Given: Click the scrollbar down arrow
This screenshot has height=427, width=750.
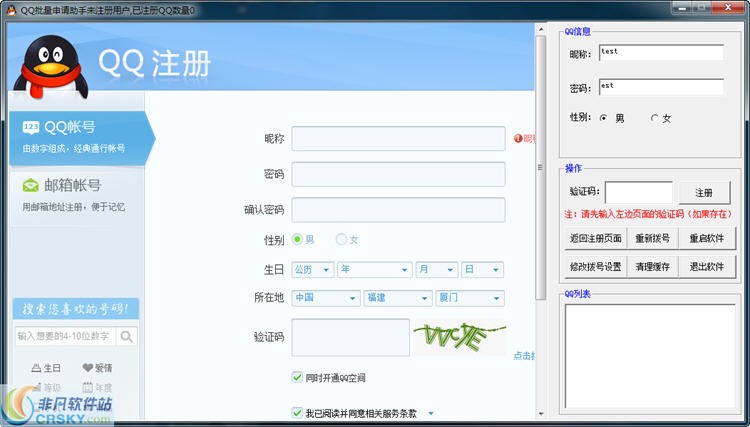Looking at the screenshot, I should [541, 414].
